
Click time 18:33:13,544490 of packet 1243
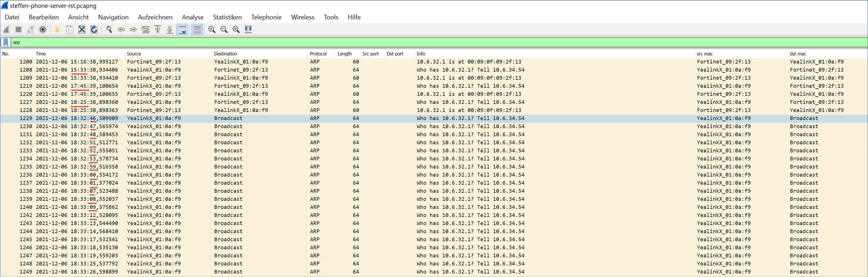click(x=94, y=223)
